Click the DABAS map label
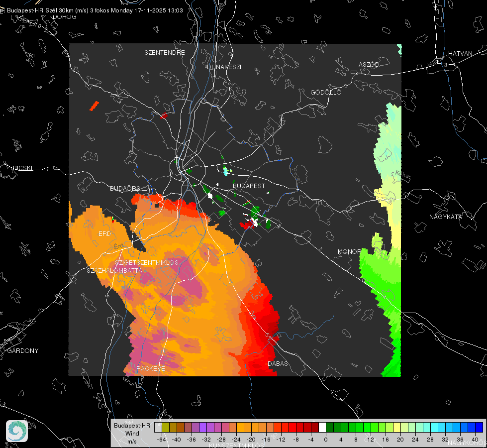The height and width of the screenshot is (448, 487). pyautogui.click(x=278, y=364)
